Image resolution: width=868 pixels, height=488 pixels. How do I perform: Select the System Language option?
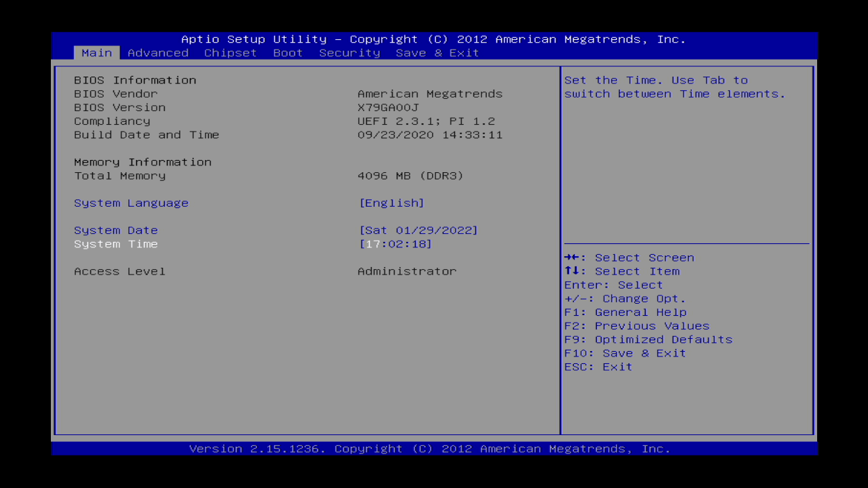[x=132, y=203]
